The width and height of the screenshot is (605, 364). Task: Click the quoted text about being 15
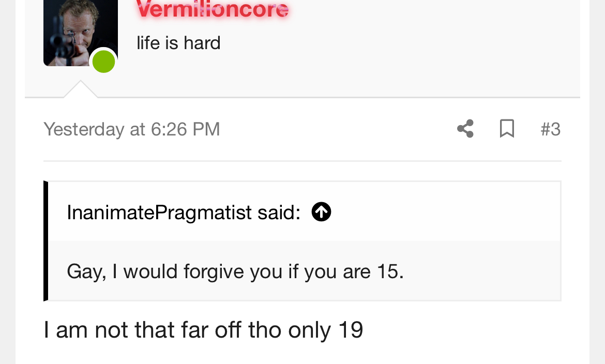point(235,271)
